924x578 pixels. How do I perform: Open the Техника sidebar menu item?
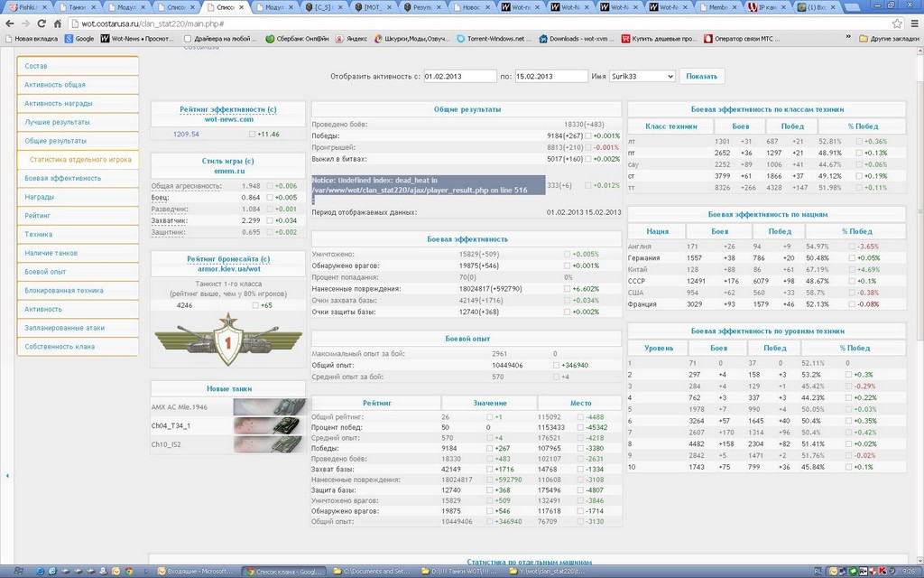point(38,234)
